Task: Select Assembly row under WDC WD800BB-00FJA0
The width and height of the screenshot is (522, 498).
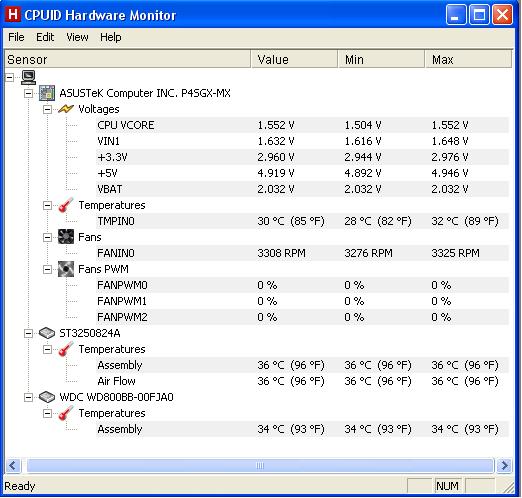Action: pos(302,429)
